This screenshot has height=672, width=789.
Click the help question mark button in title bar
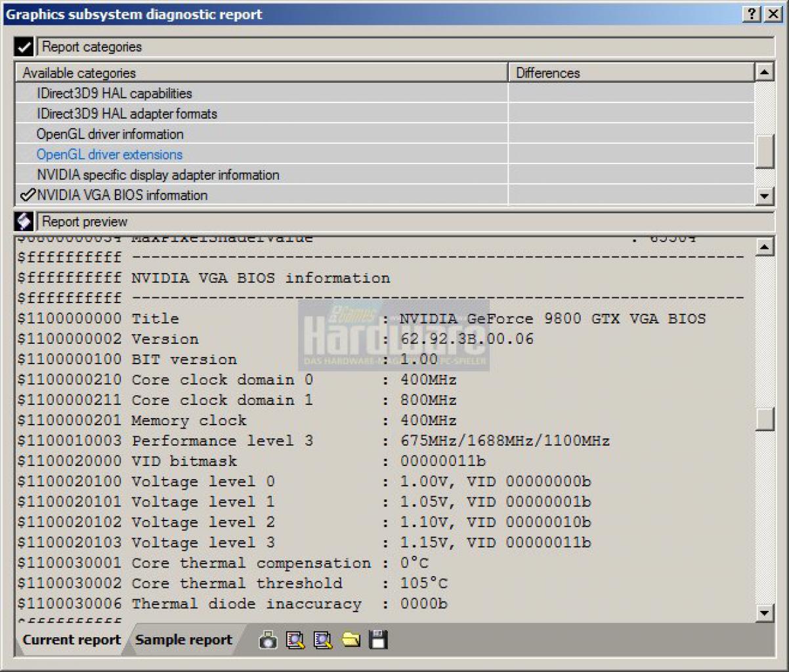[x=753, y=14]
